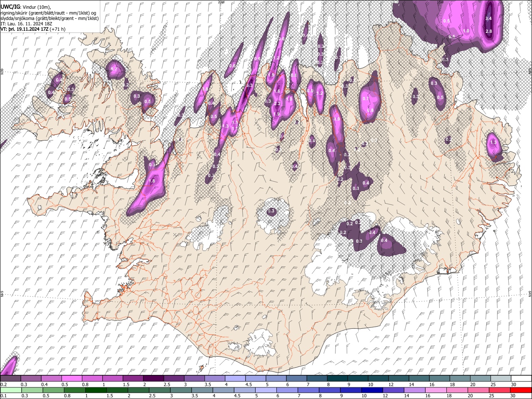Click the pale grey 25–30 snow legend swatch

tap(500, 378)
